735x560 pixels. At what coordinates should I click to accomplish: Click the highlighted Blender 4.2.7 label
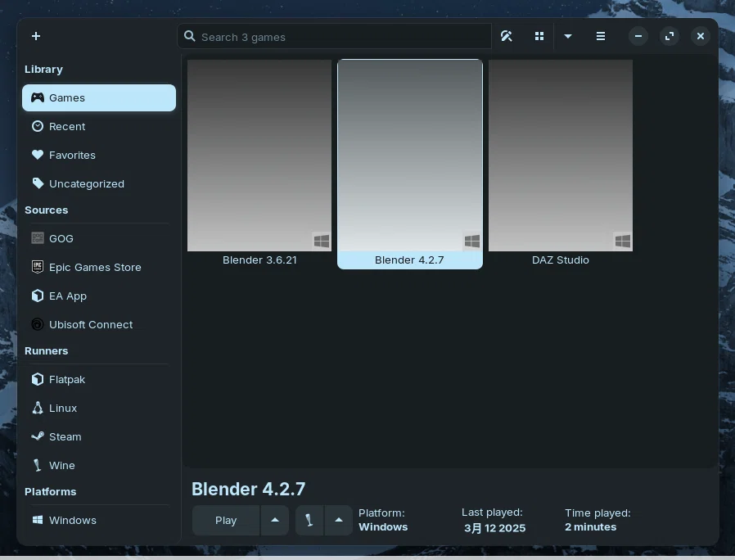click(409, 260)
